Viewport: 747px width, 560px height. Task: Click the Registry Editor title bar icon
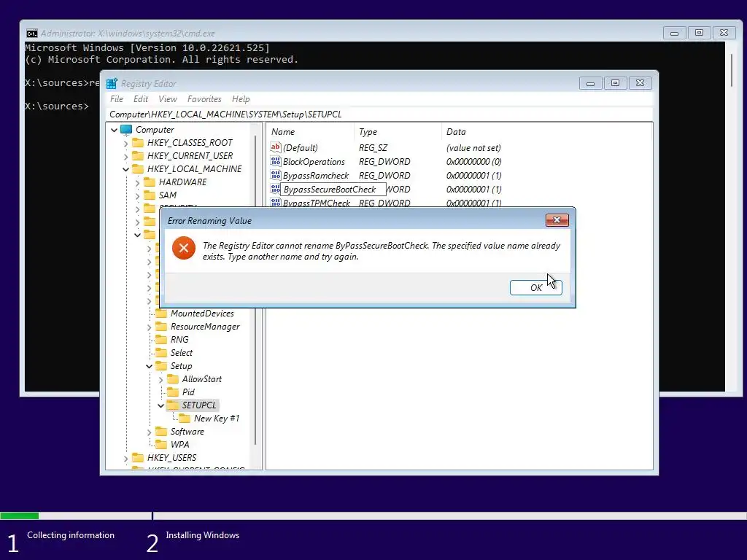(112, 84)
